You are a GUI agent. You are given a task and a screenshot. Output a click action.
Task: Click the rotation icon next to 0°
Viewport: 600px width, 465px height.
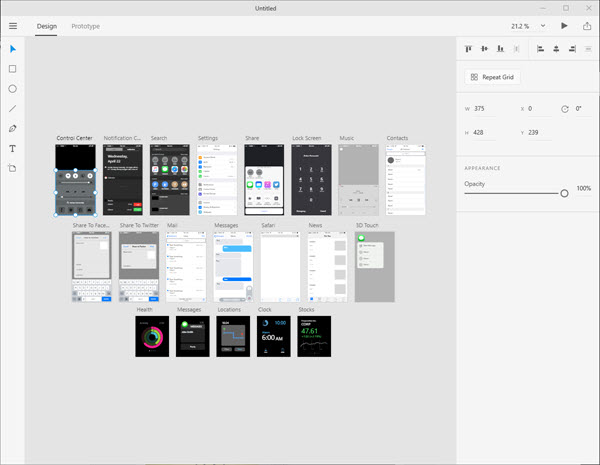565,109
